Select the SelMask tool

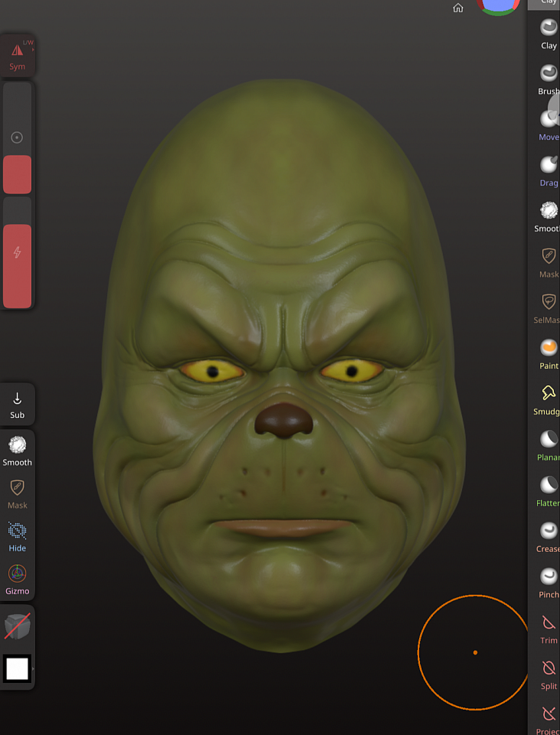click(549, 307)
